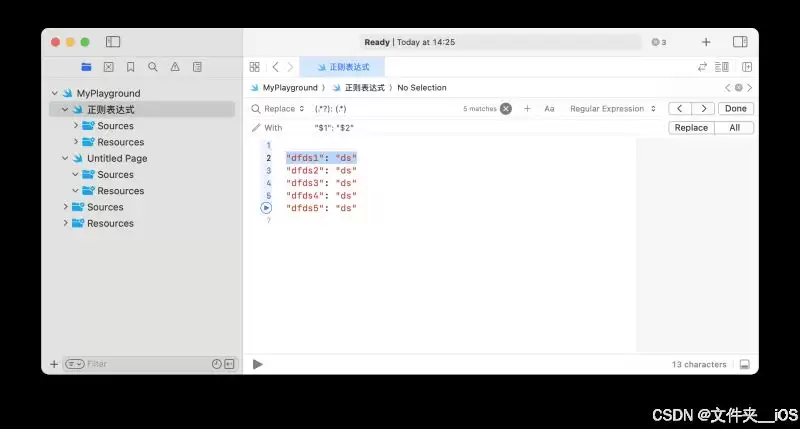The height and width of the screenshot is (429, 800).
Task: Go to next issue in jump bar
Action: click(x=749, y=88)
